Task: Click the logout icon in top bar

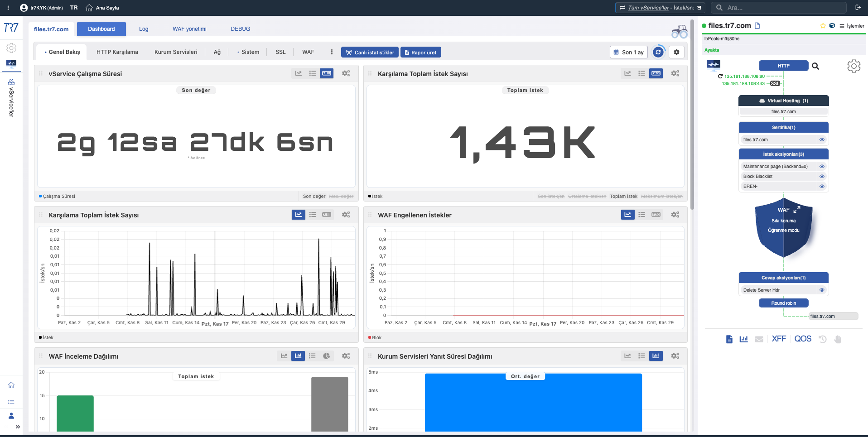Action: (x=858, y=8)
